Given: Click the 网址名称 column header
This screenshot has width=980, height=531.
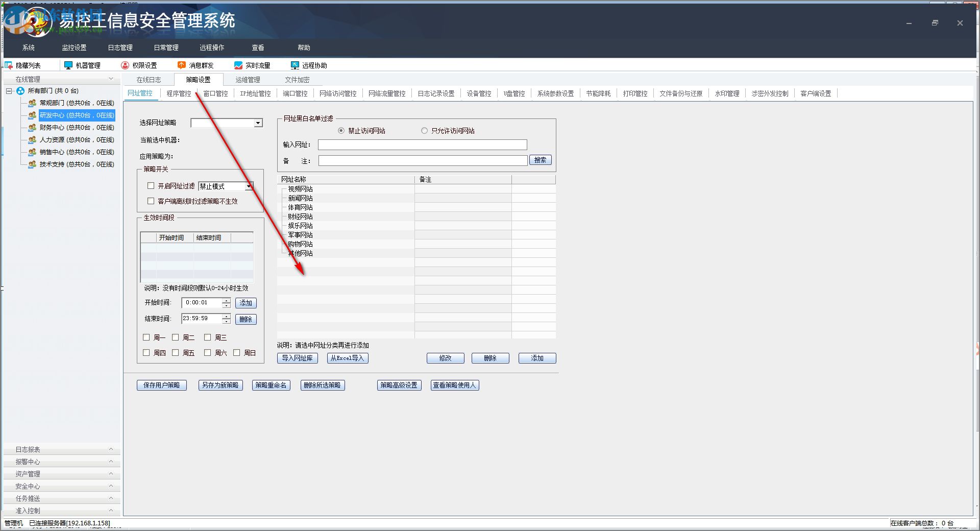Looking at the screenshot, I should coord(346,180).
